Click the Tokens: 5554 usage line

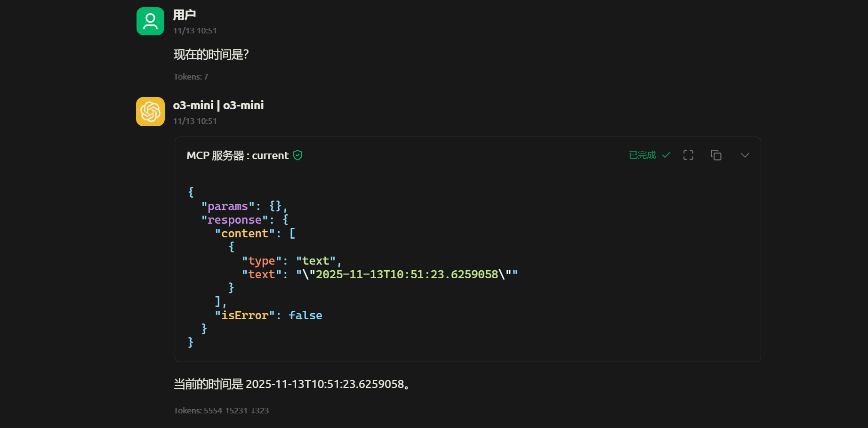pyautogui.click(x=221, y=411)
